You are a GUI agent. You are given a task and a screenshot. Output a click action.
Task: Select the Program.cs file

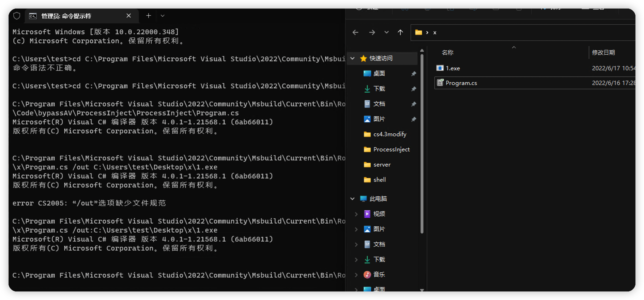461,83
